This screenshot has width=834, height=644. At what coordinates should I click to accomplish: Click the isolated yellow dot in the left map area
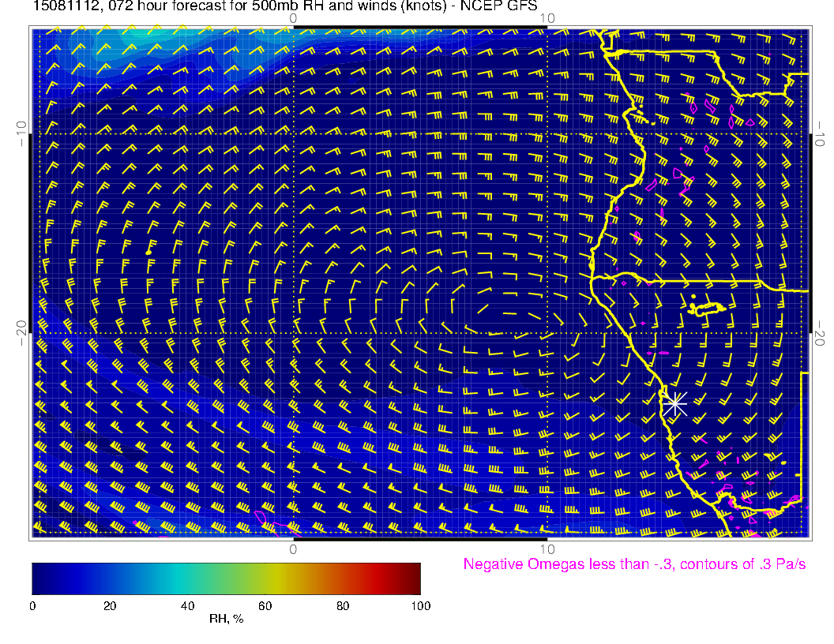(148, 252)
